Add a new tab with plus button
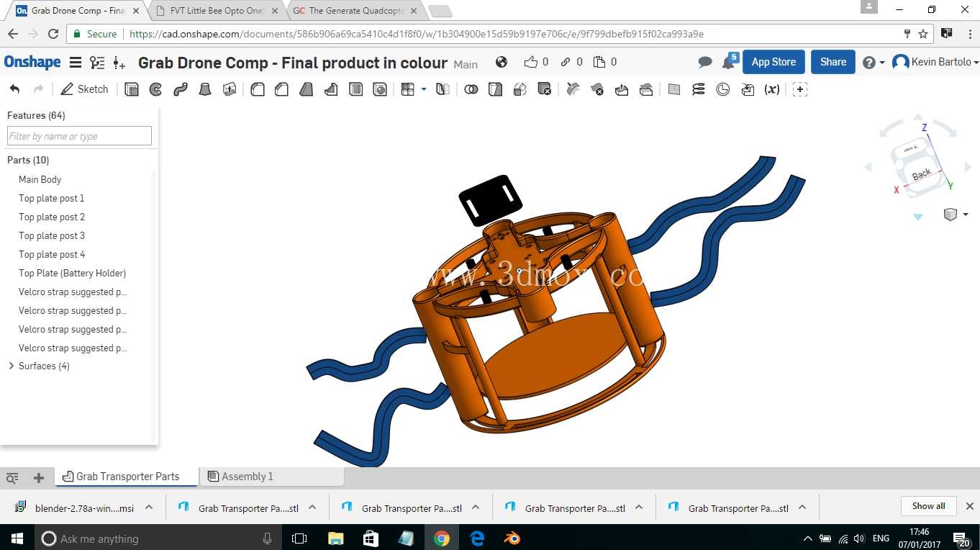Image resolution: width=980 pixels, height=550 pixels. tap(39, 477)
